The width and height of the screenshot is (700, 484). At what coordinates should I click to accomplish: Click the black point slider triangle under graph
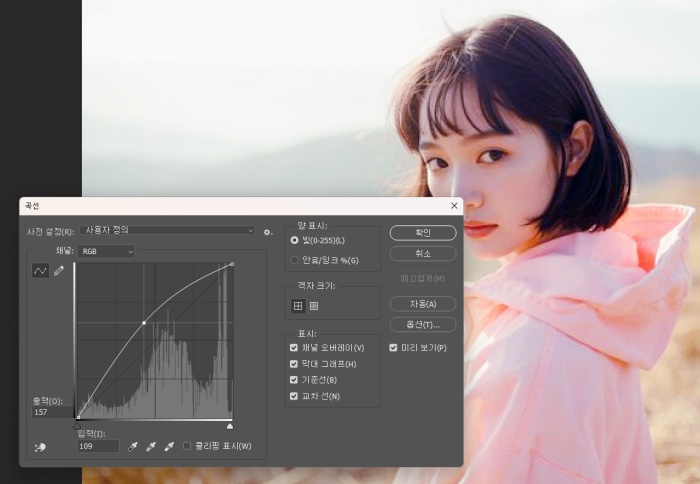pos(77,426)
